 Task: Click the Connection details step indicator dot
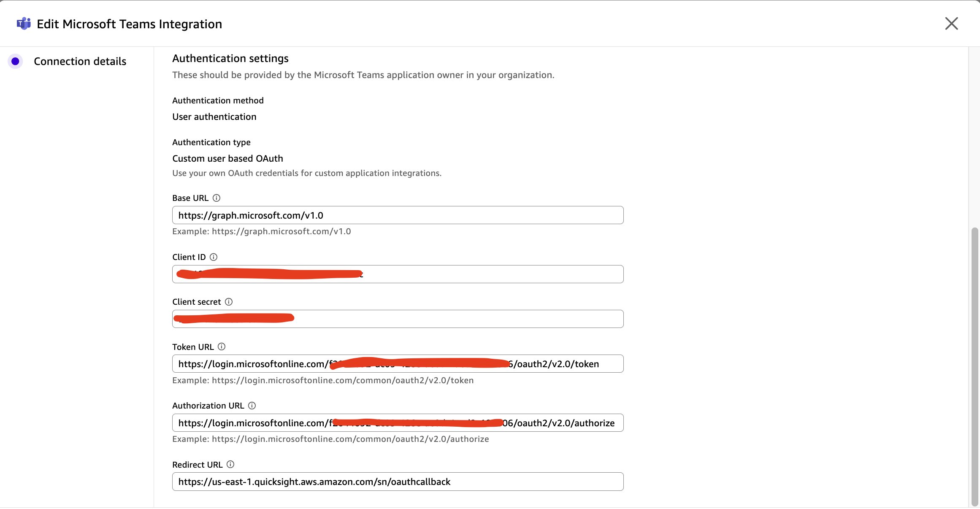pos(15,62)
